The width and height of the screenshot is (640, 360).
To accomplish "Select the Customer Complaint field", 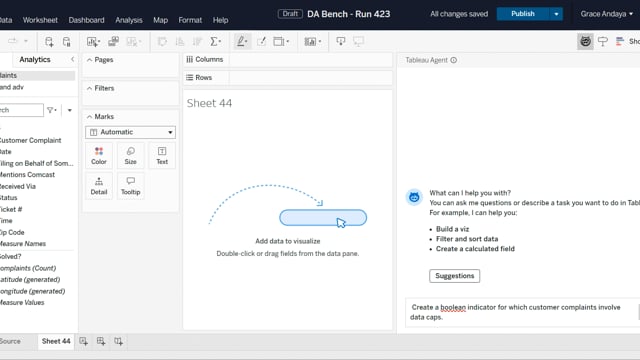I will (30, 140).
